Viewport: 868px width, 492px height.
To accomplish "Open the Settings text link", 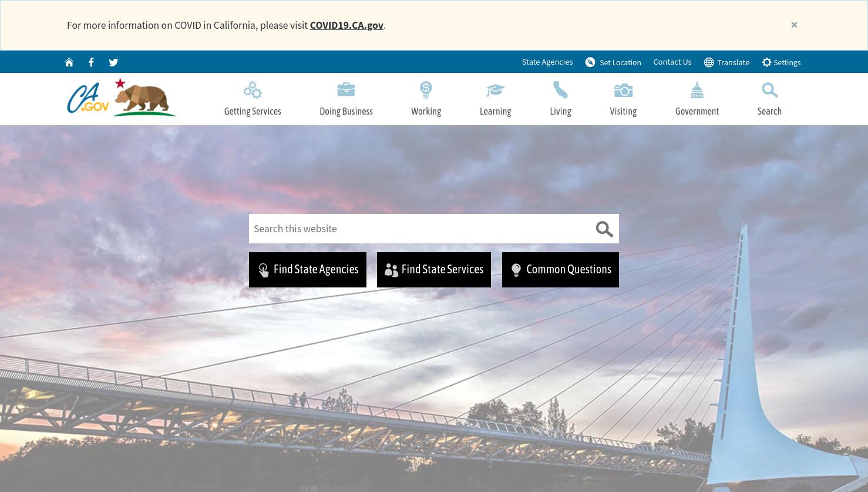I will 787,62.
